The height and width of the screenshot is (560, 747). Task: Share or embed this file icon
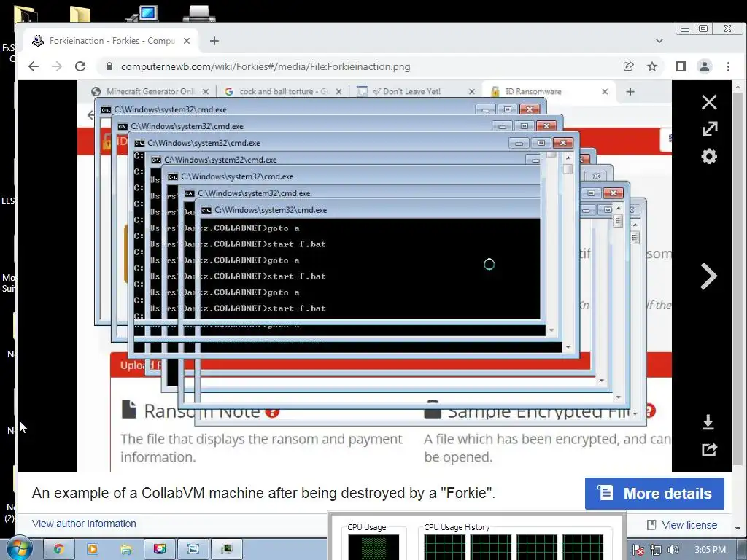pos(709,449)
